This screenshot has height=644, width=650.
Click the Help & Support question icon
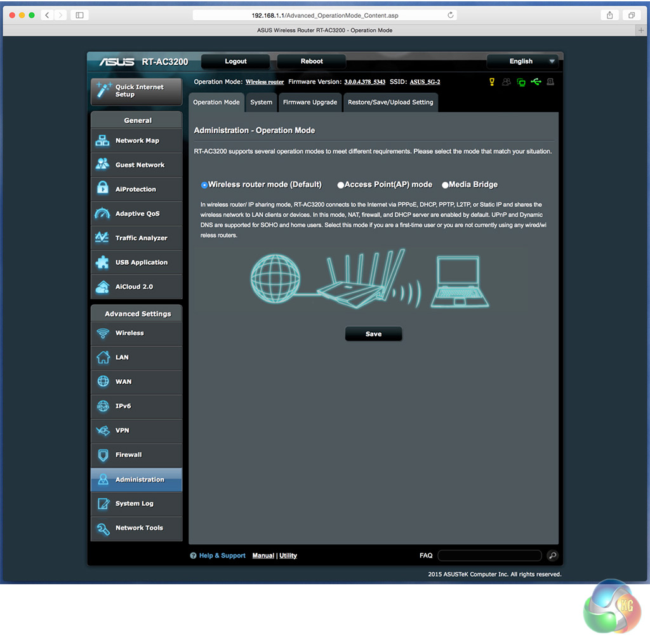(x=193, y=556)
